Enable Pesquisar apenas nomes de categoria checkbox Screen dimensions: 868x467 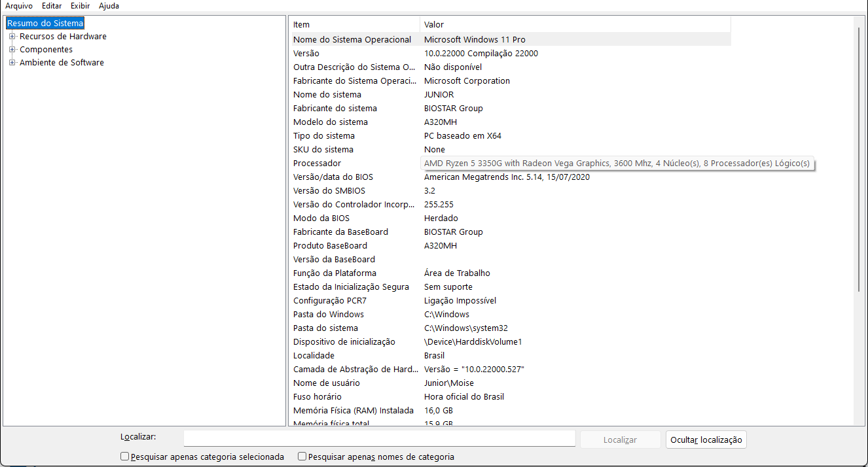(x=302, y=457)
